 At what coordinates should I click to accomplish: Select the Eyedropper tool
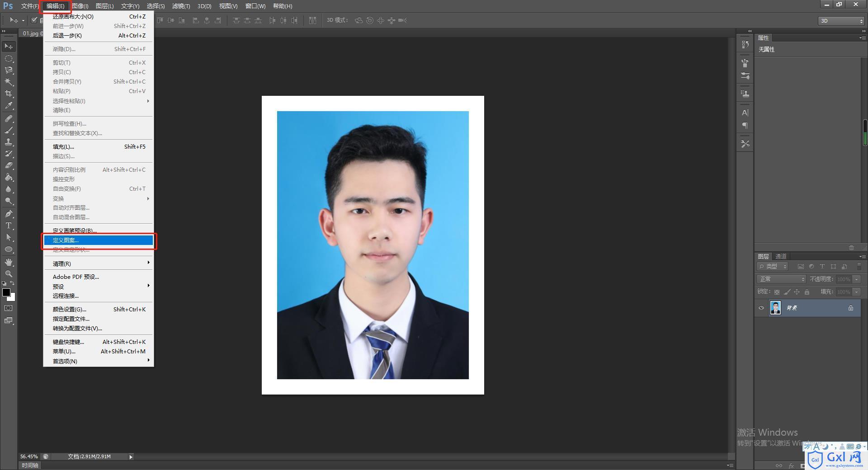click(9, 106)
